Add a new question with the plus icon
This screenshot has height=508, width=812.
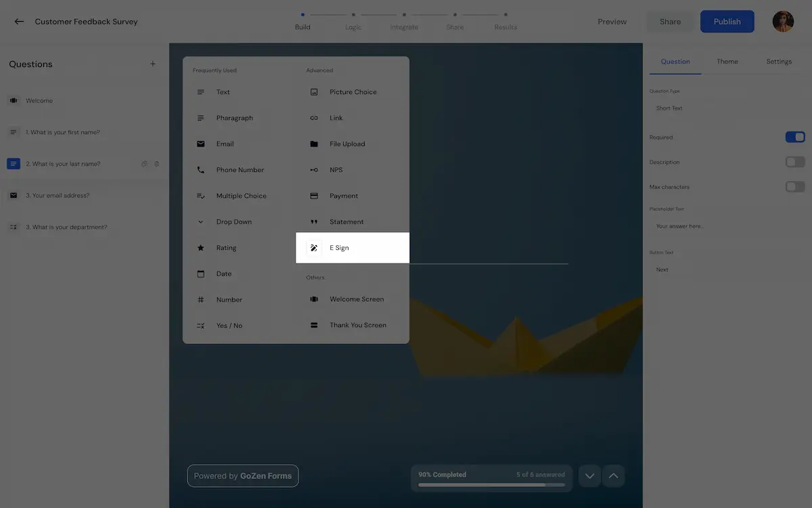coord(152,63)
